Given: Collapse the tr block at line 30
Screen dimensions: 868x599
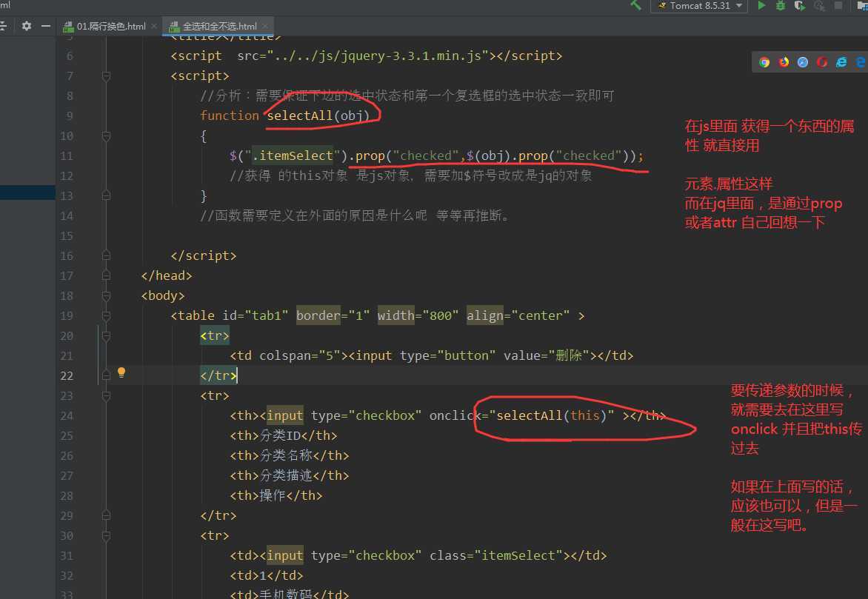Looking at the screenshot, I should (107, 535).
